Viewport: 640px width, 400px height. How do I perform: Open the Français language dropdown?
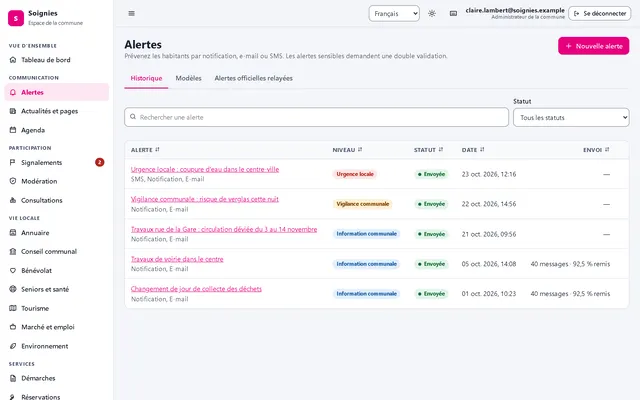[x=394, y=13]
